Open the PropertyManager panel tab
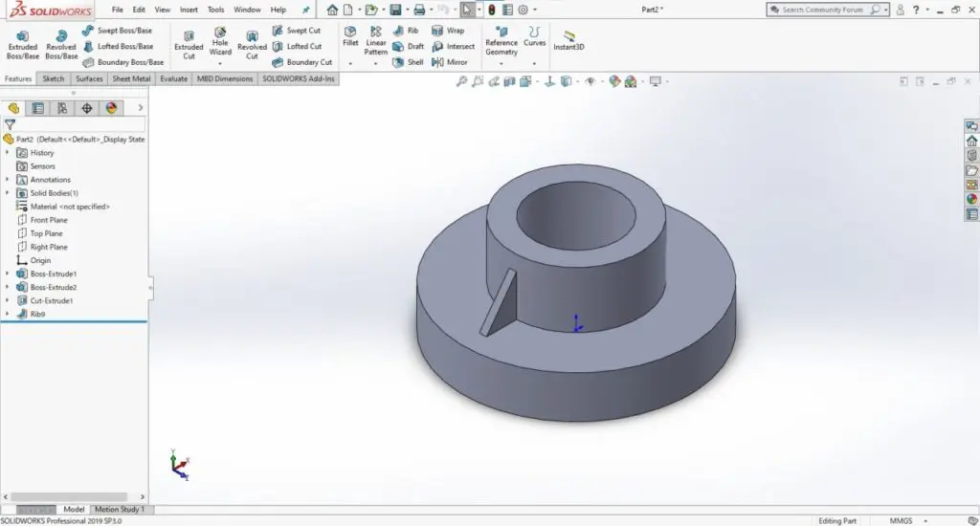980x526 pixels. (x=37, y=108)
